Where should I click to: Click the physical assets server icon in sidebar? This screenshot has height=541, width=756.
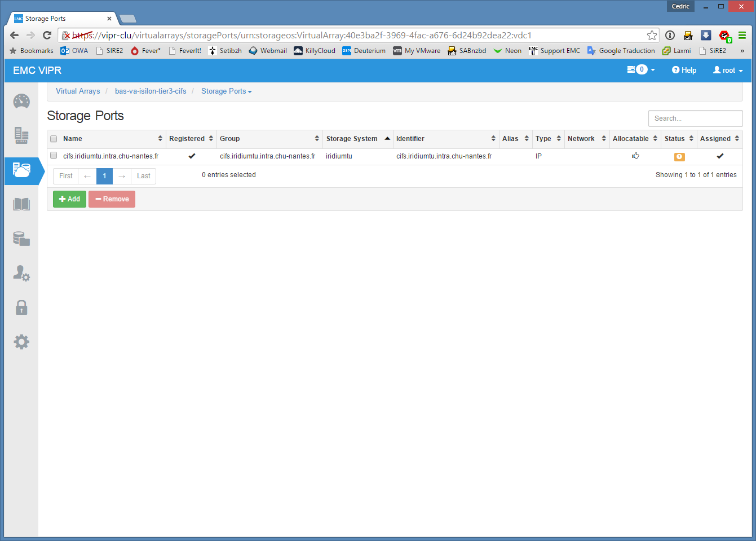21,135
